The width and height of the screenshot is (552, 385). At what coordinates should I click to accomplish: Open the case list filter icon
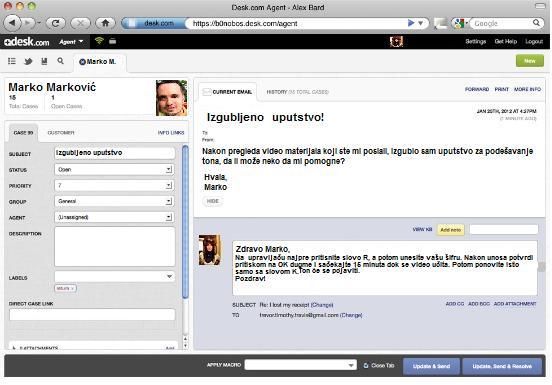pos(12,61)
